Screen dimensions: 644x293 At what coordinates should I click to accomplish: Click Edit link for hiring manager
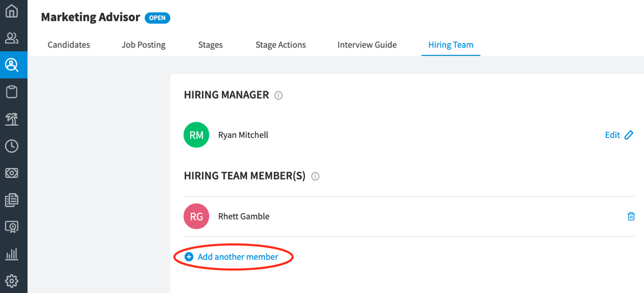(x=612, y=135)
